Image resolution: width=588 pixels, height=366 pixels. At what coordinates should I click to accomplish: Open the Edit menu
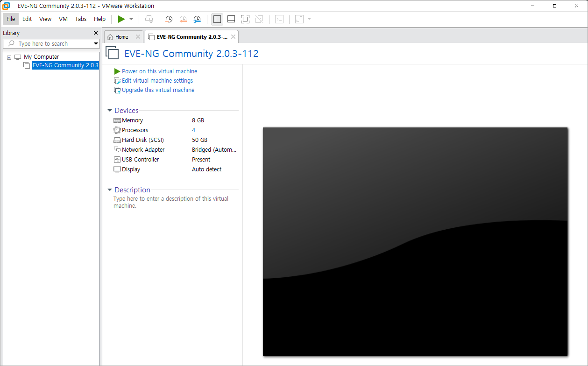click(27, 19)
